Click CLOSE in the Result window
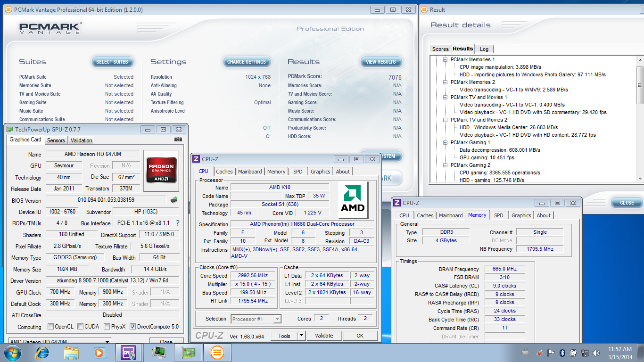Image resolution: width=644 pixels, height=362 pixels. click(x=627, y=203)
